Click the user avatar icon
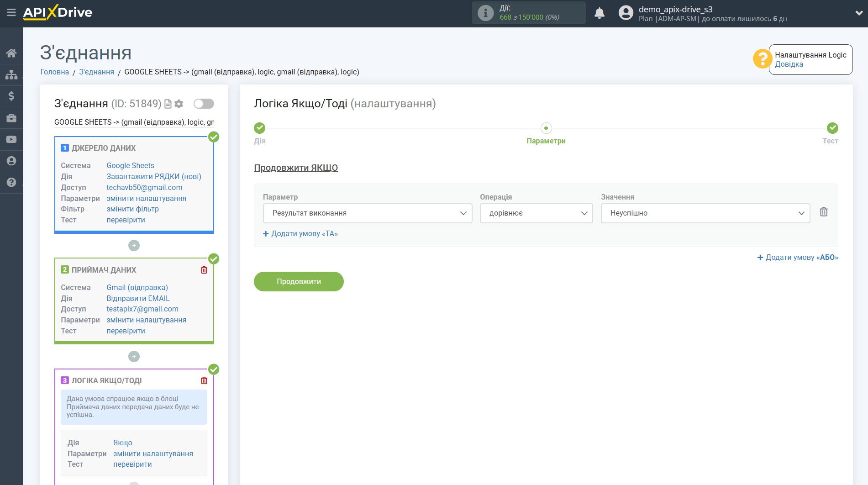This screenshot has height=485, width=868. 626,13
